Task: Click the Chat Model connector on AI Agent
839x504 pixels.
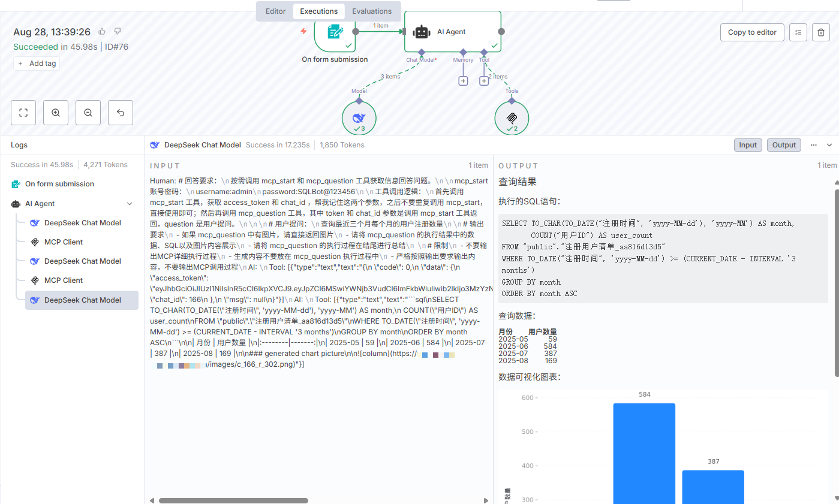Action: 422,52
